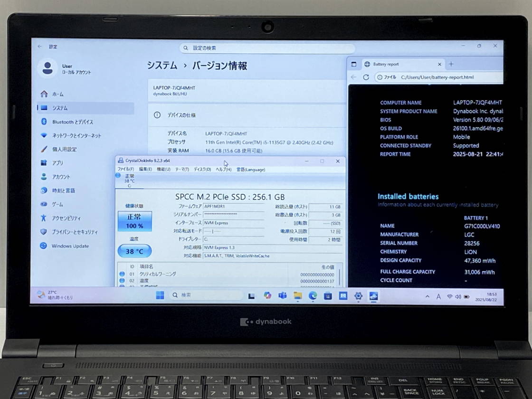Open Microsoft Teams from the taskbar
The image size is (532, 399).
(282, 295)
